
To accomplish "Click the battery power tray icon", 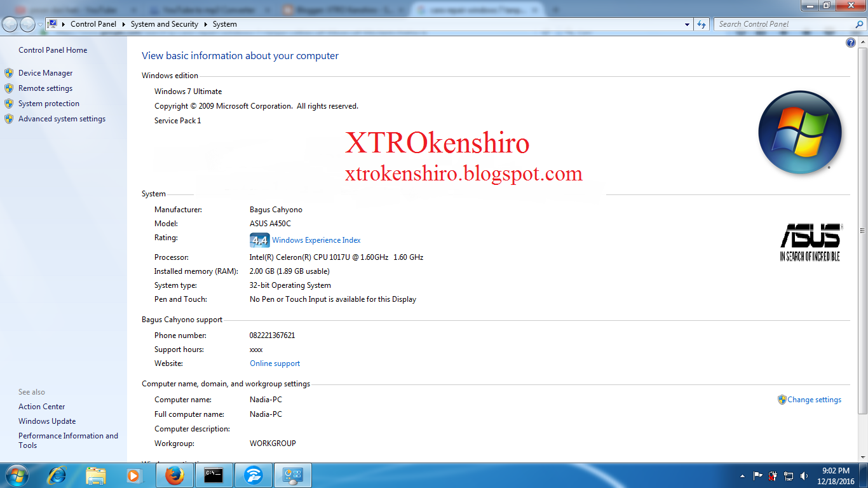I will click(x=773, y=475).
